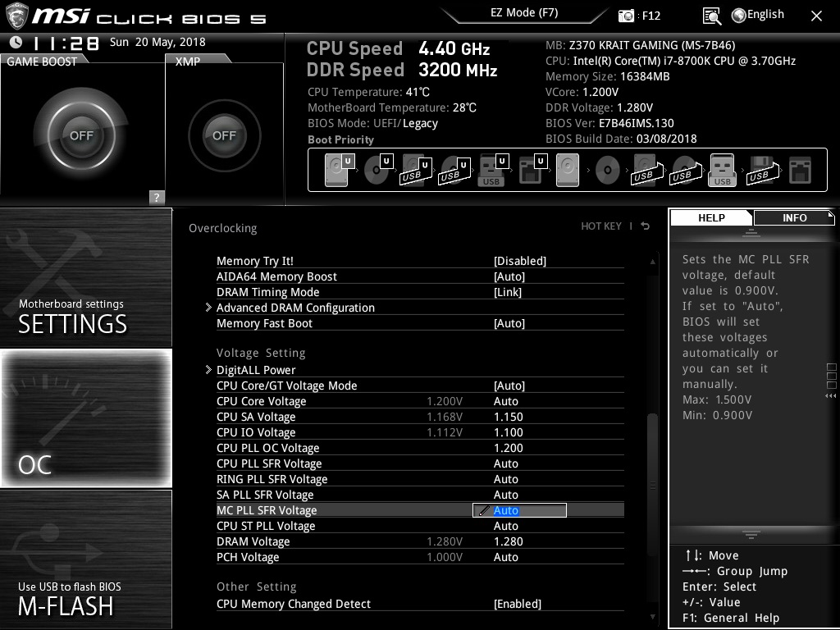Click the settings list scrollbar thumb
This screenshot has height=630, width=840.
(652, 486)
